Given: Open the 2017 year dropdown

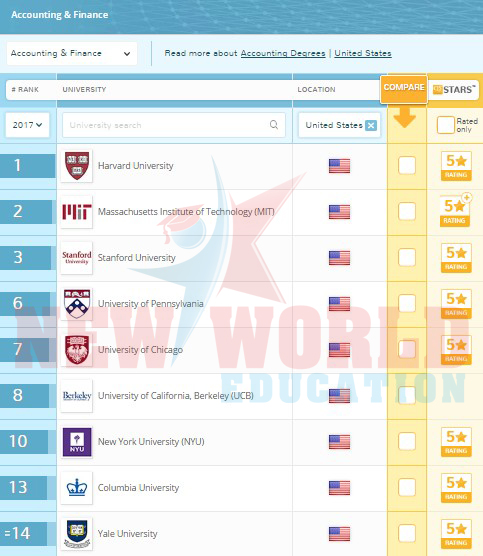Looking at the screenshot, I should tap(27, 125).
